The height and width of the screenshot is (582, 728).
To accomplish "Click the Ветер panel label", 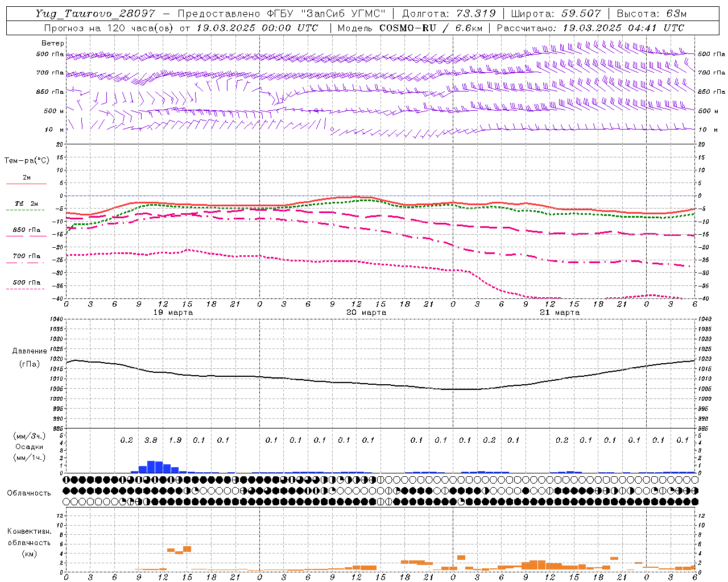I will [53, 43].
